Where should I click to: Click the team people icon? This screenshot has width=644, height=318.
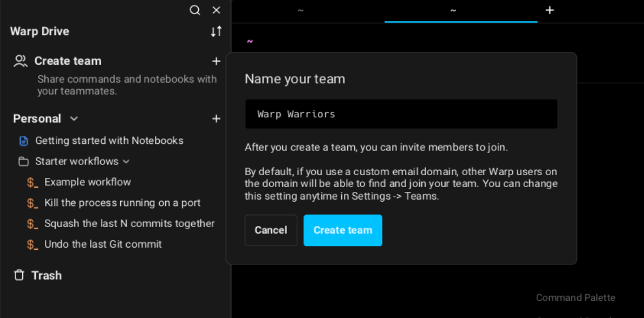(21, 61)
